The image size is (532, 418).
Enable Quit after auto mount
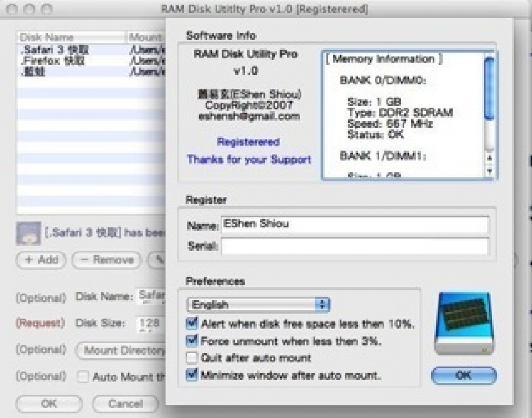tap(192, 358)
